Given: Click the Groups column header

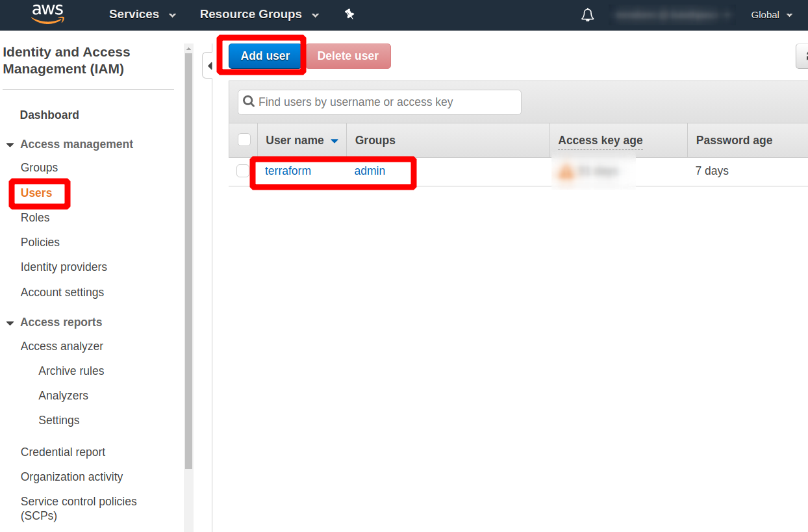Looking at the screenshot, I should 375,140.
